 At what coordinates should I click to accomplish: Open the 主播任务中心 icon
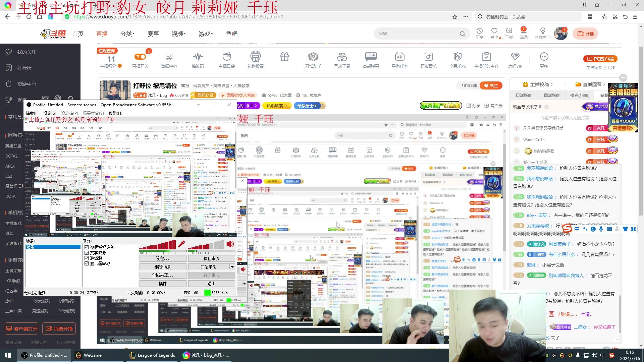(486, 60)
